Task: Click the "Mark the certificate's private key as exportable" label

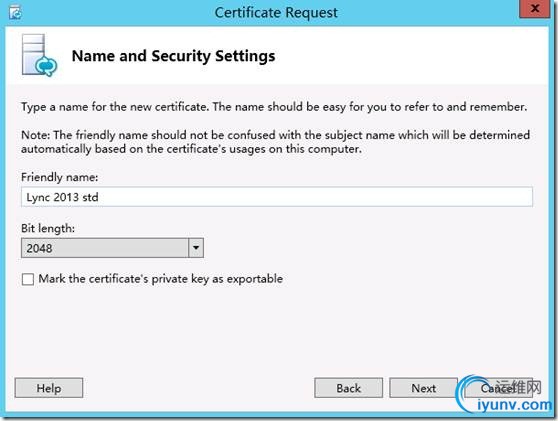Action: [160, 279]
